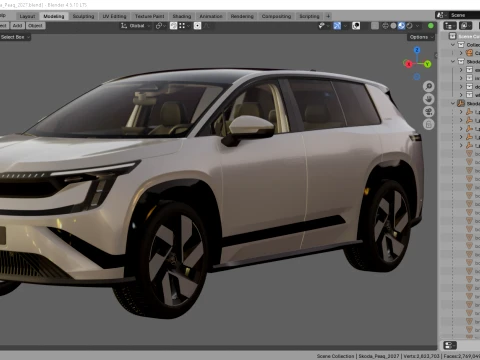
Task: Open the transform pivot point dropdown
Action: (x=161, y=26)
